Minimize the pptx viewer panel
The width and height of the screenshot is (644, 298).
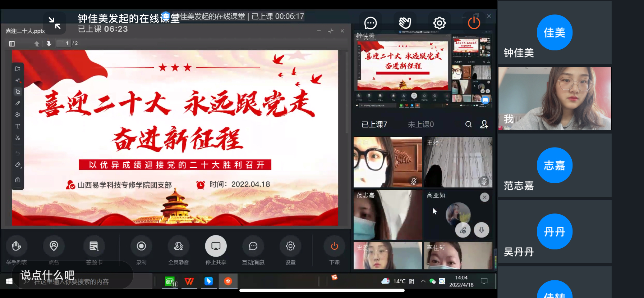coord(319,31)
